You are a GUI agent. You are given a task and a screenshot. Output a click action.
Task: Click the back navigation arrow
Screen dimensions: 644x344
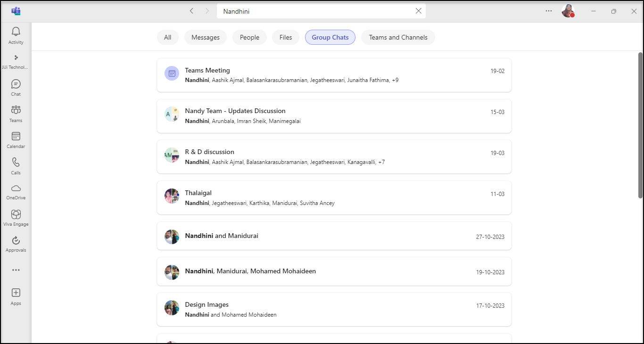[x=191, y=11]
